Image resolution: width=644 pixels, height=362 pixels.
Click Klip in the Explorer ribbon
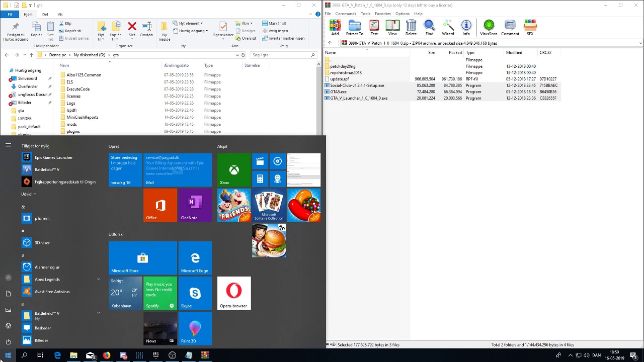coord(65,24)
